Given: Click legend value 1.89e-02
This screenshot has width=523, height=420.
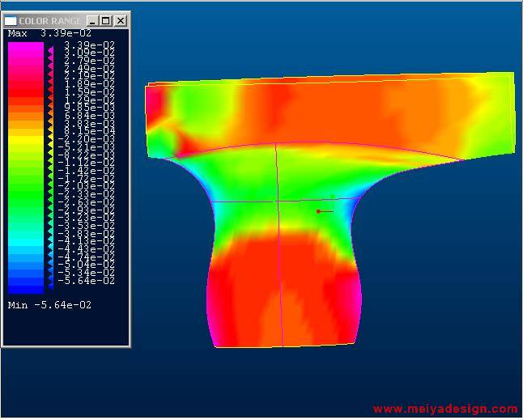Looking at the screenshot, I should click(89, 84).
